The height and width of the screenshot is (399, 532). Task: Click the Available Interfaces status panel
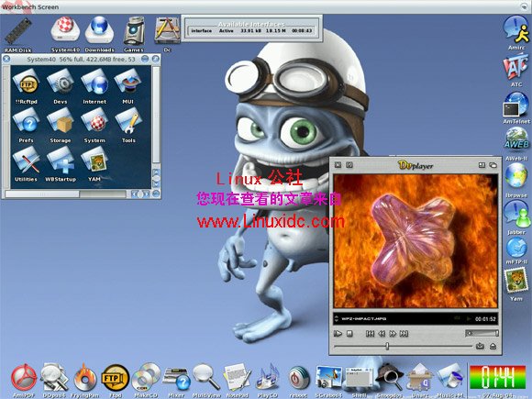coord(252,28)
